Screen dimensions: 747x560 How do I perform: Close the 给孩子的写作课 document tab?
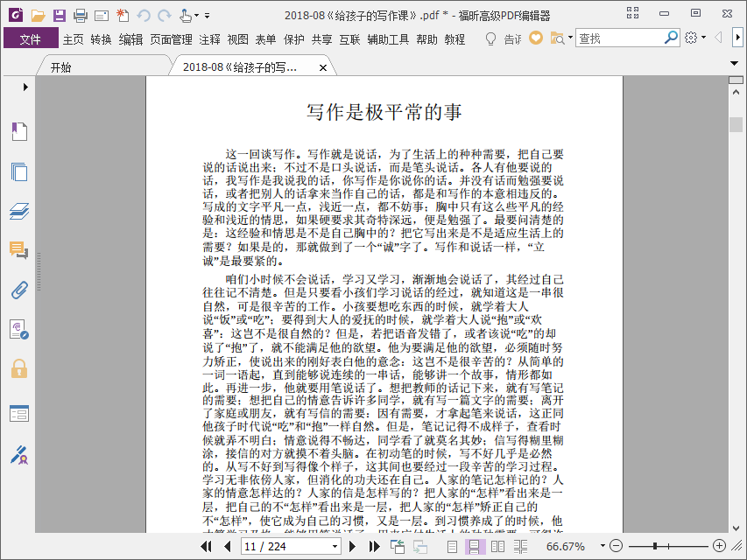point(323,67)
